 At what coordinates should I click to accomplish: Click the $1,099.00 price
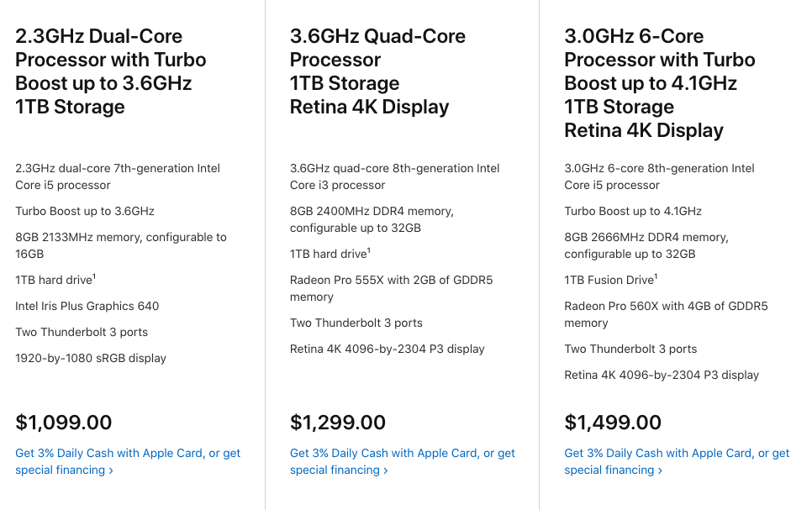tap(63, 423)
